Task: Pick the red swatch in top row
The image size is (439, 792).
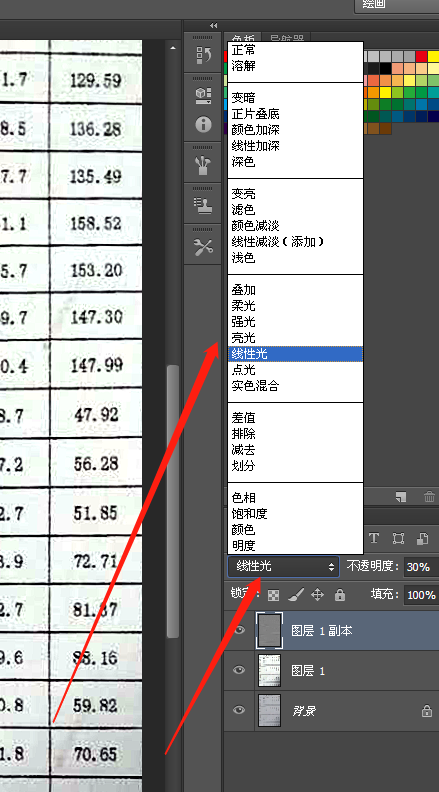Action: 421,56
